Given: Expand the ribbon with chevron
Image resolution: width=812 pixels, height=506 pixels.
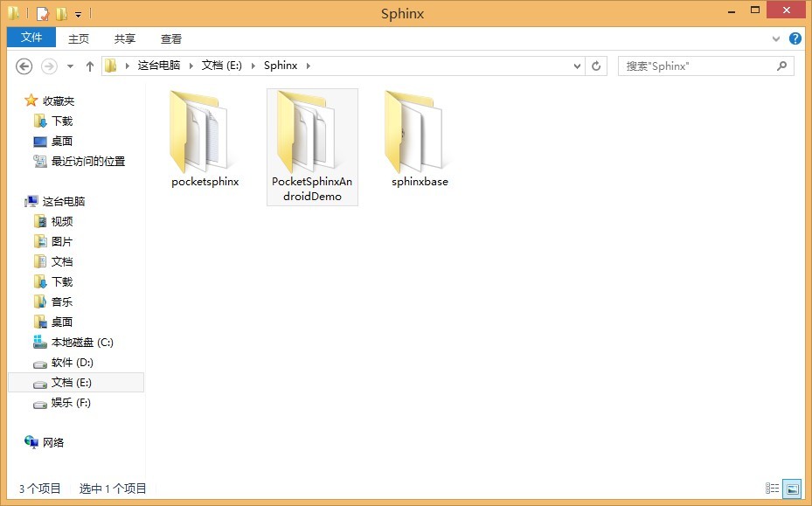Looking at the screenshot, I should click(x=776, y=38).
